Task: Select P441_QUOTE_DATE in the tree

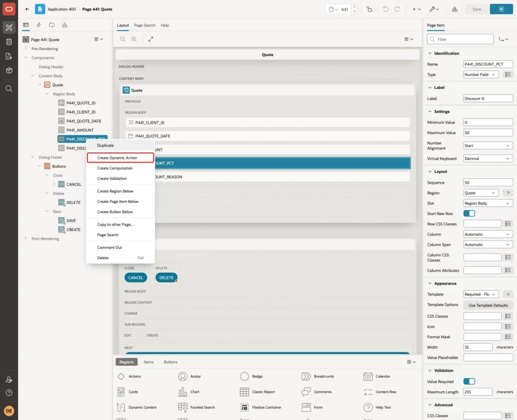Action: [x=83, y=121]
